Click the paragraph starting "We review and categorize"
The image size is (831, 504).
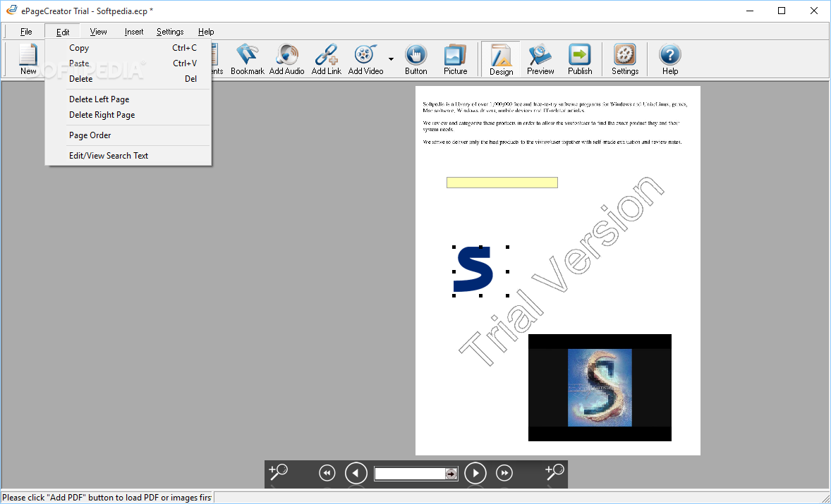[x=551, y=126]
